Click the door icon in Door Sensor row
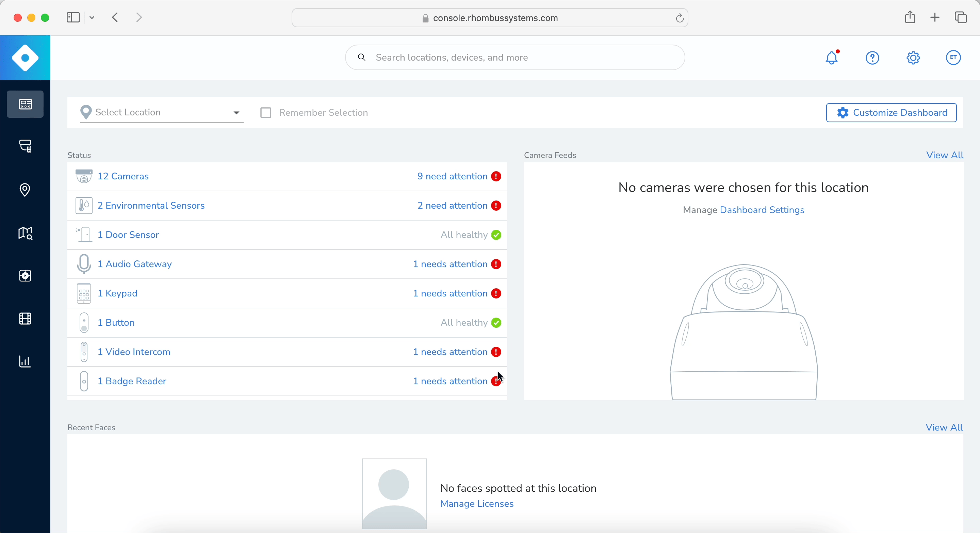 coord(84,235)
